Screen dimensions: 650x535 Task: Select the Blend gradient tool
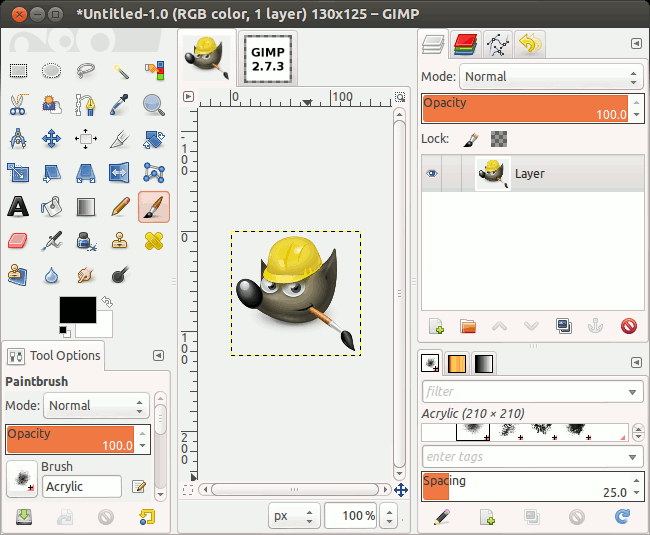coord(86,207)
